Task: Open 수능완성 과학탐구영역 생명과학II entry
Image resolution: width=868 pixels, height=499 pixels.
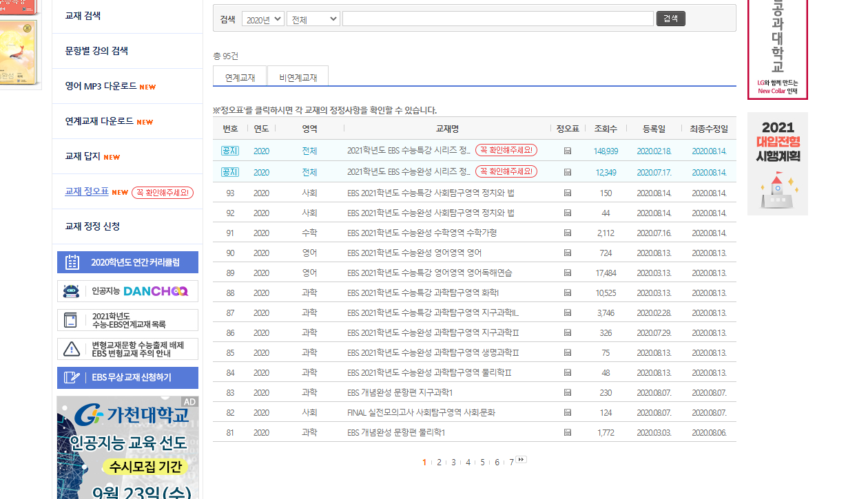Action: [433, 352]
